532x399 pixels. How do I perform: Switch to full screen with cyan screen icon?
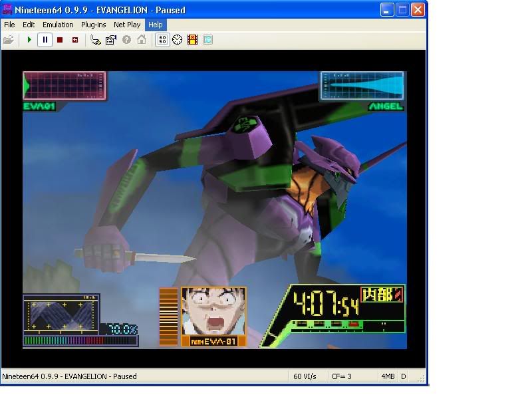[207, 40]
